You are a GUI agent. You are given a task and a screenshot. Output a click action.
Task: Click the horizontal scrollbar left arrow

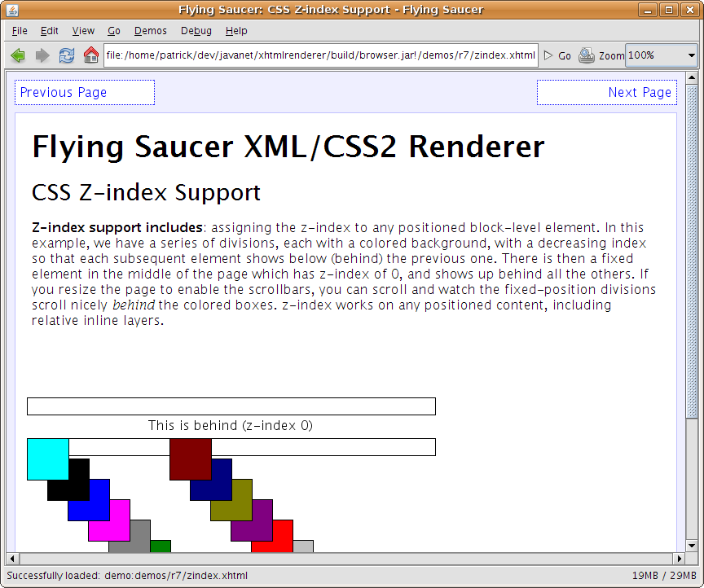tap(12, 559)
